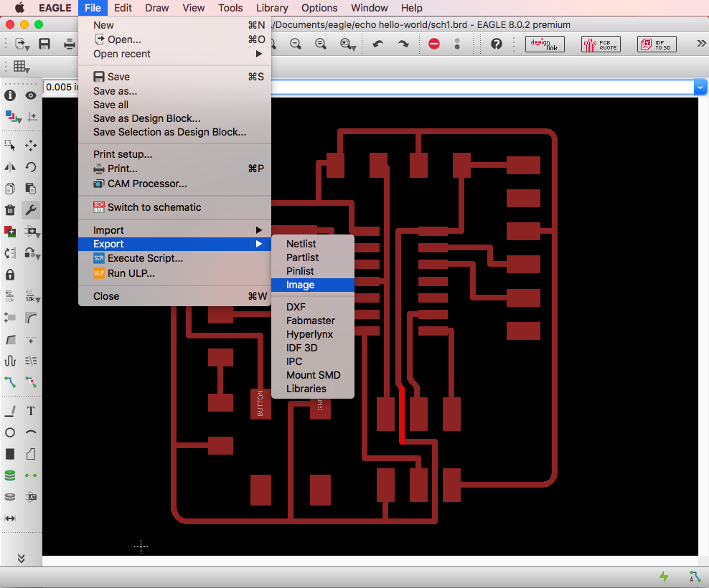The image size is (709, 588).
Task: Click the Redo arrow icon
Action: coord(403,44)
